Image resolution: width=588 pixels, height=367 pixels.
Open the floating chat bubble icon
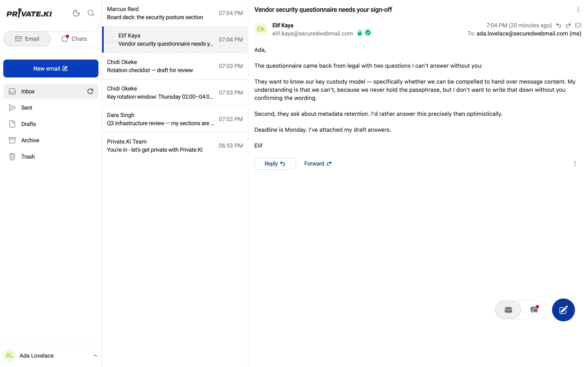tap(534, 310)
